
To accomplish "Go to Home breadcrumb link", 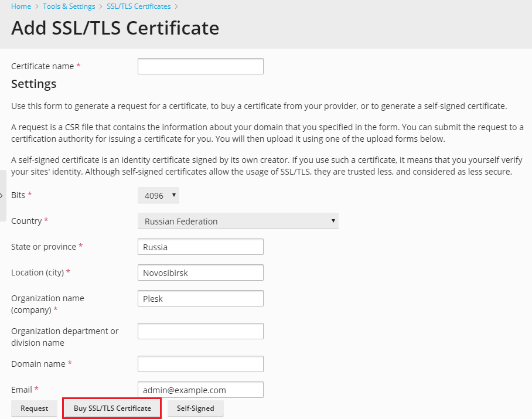I will (21, 6).
